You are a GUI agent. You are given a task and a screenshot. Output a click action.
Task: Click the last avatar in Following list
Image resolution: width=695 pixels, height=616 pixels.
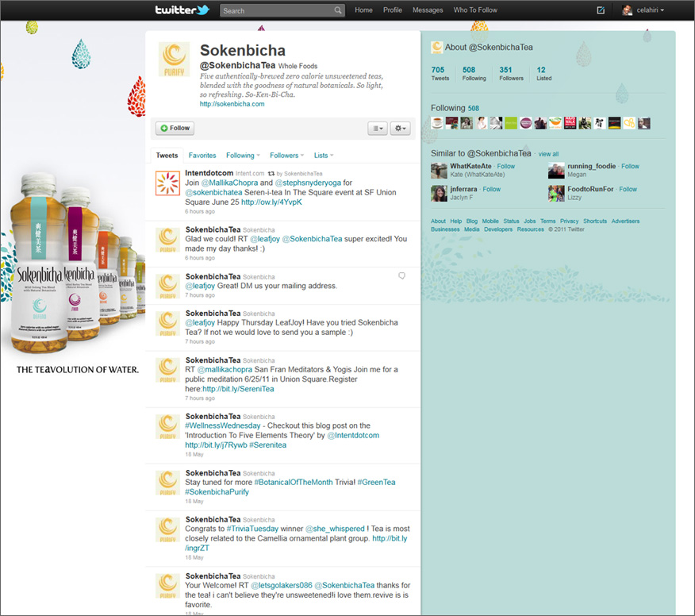pos(644,123)
